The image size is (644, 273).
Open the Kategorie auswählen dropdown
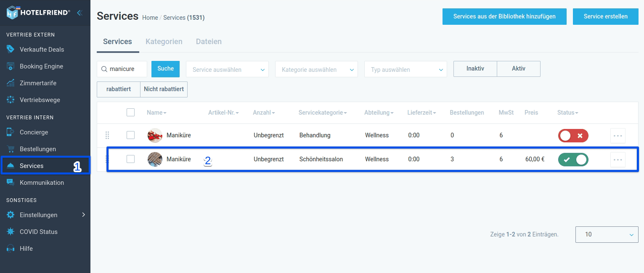pyautogui.click(x=316, y=69)
